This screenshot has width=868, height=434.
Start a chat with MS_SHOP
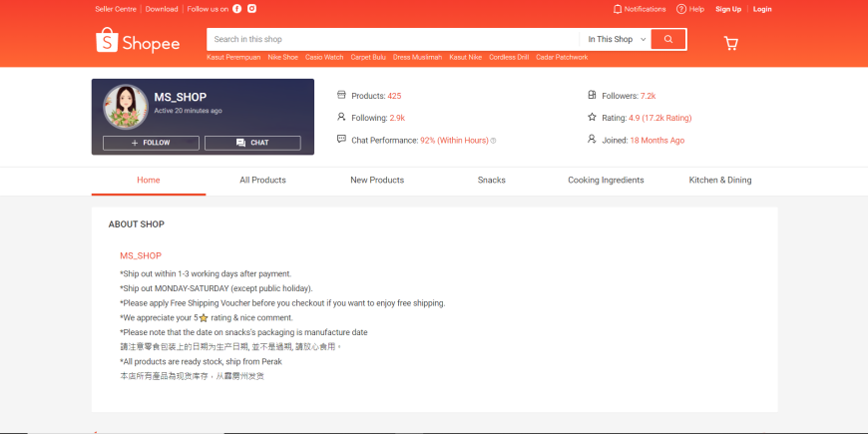click(x=252, y=143)
